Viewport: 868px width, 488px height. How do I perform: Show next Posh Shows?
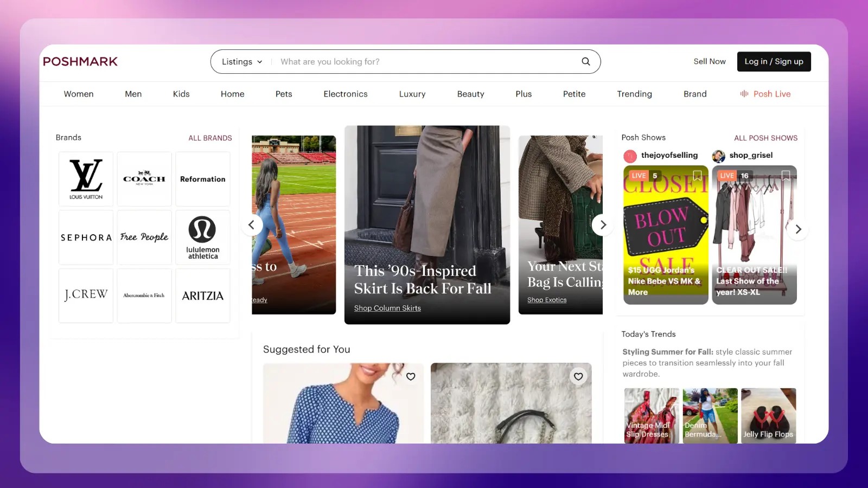tap(798, 229)
